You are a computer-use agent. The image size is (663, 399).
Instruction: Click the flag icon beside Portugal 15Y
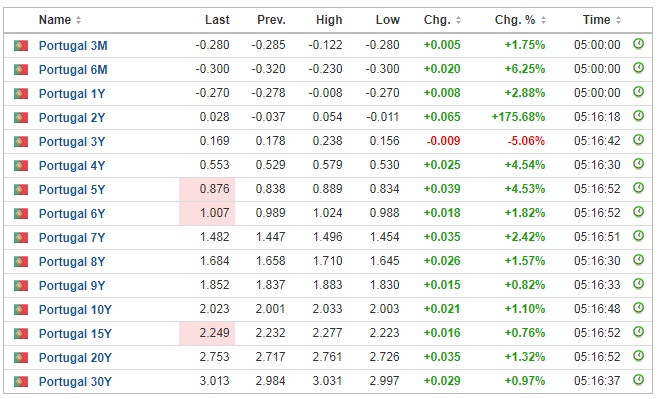(x=21, y=333)
